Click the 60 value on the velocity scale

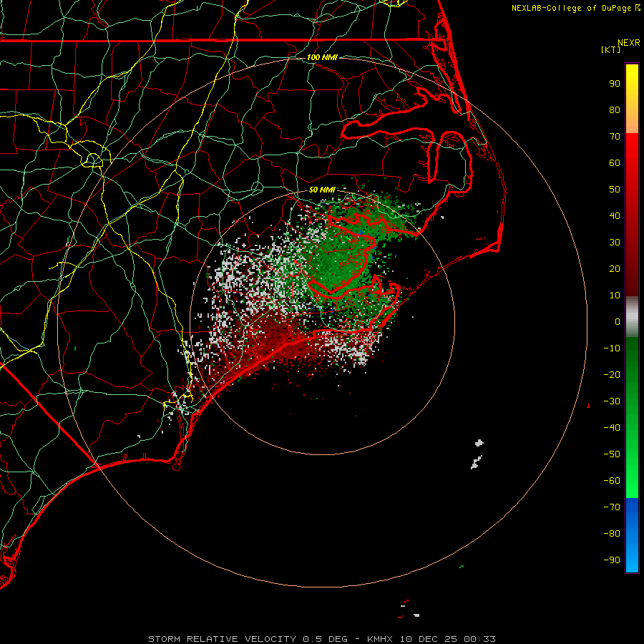(615, 163)
